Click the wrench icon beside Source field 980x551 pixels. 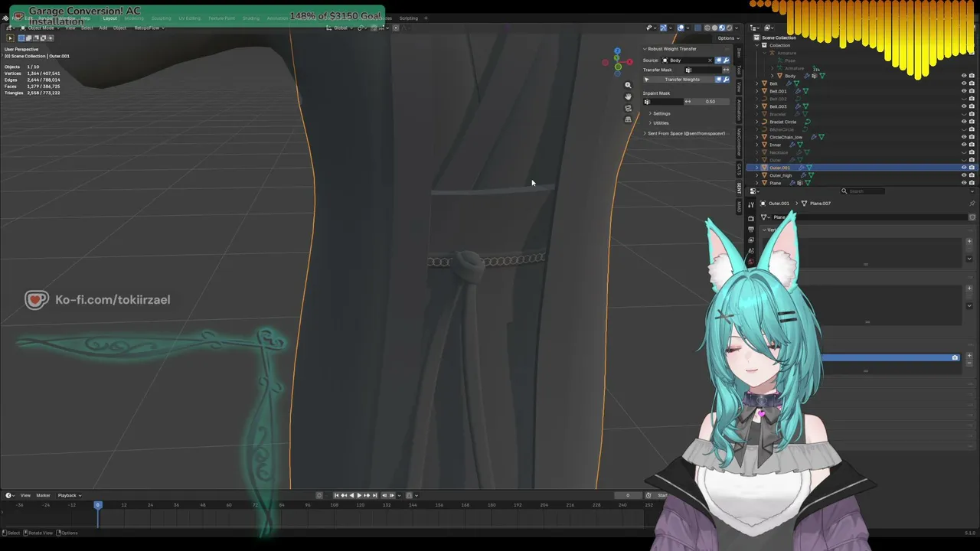[x=726, y=60]
